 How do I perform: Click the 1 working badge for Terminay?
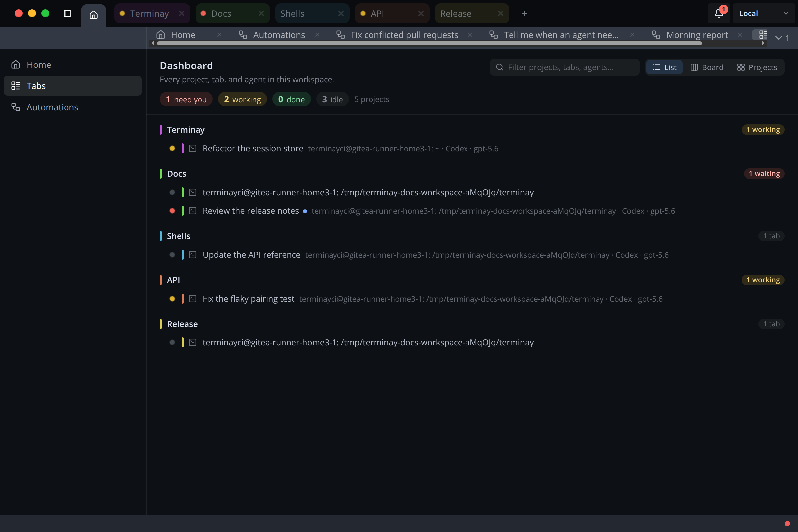click(x=763, y=130)
